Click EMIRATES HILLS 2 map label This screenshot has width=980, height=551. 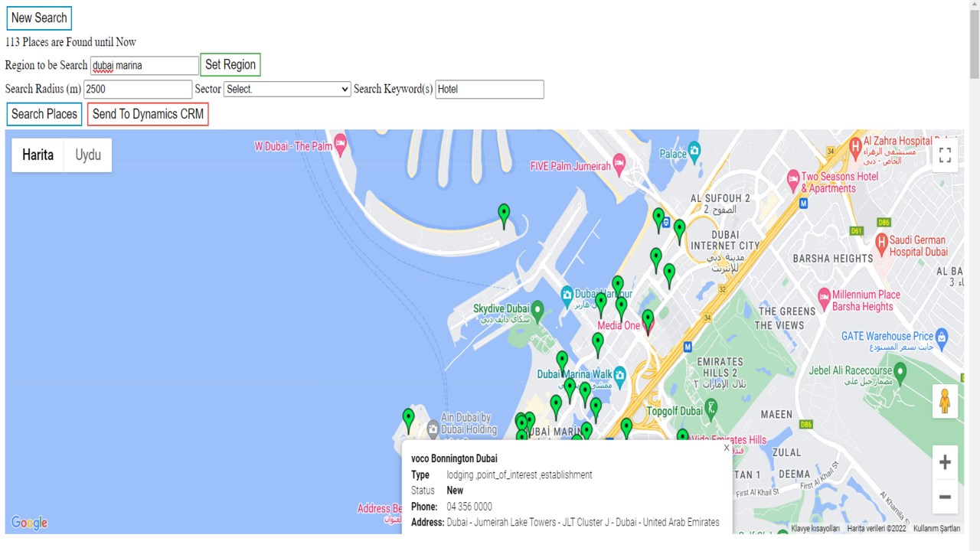(x=720, y=367)
